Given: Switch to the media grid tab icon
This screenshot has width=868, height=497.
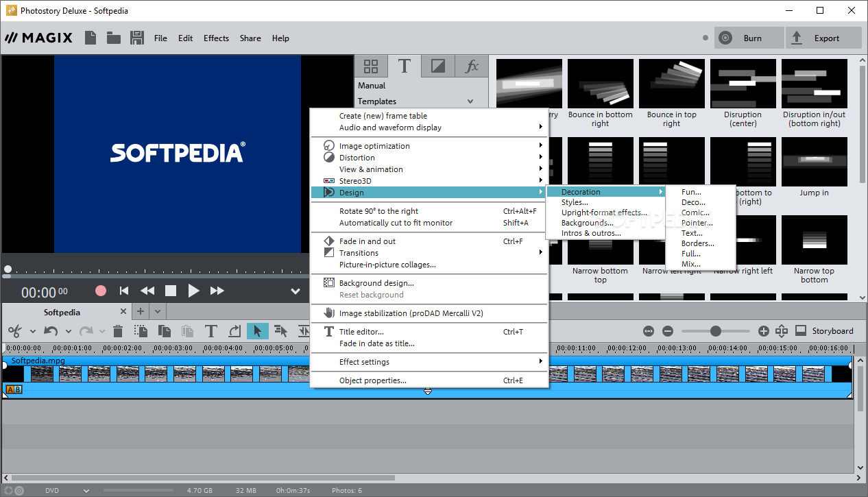Looking at the screenshot, I should 371,66.
